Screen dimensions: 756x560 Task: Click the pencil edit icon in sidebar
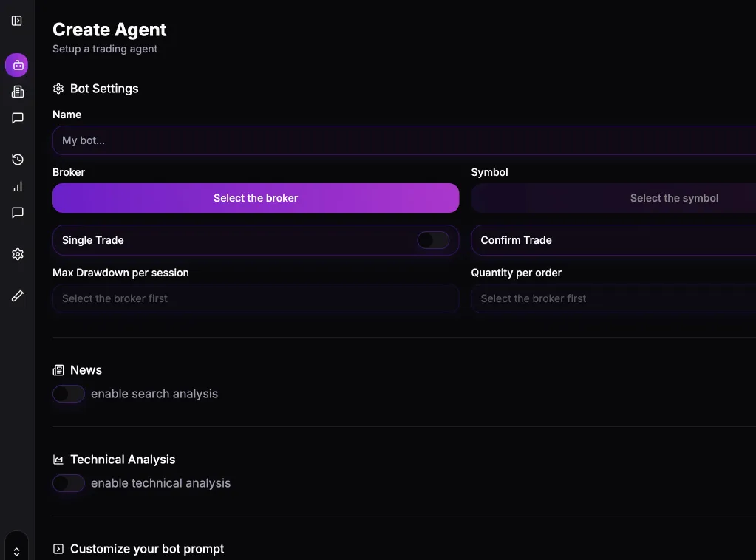18,296
